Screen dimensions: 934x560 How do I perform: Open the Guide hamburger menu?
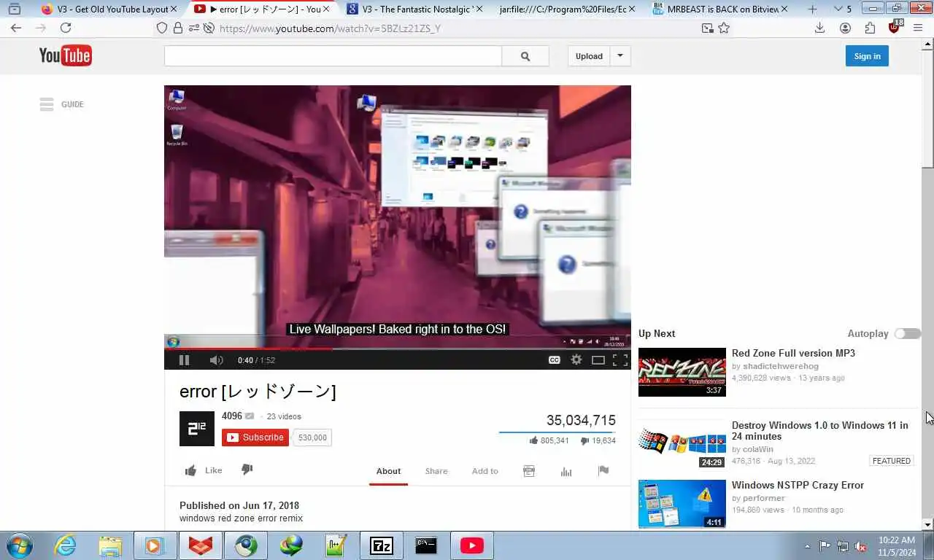[x=47, y=104]
